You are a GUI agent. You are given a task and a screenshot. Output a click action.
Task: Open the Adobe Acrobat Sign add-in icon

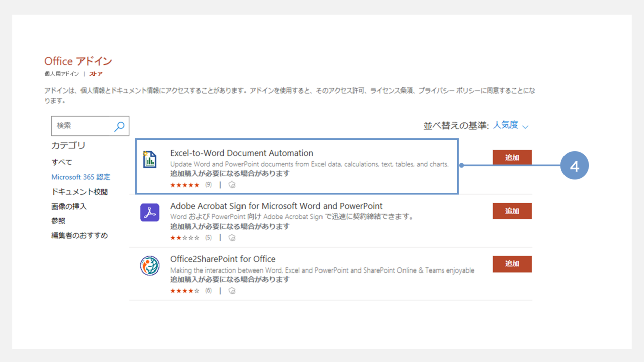(150, 213)
